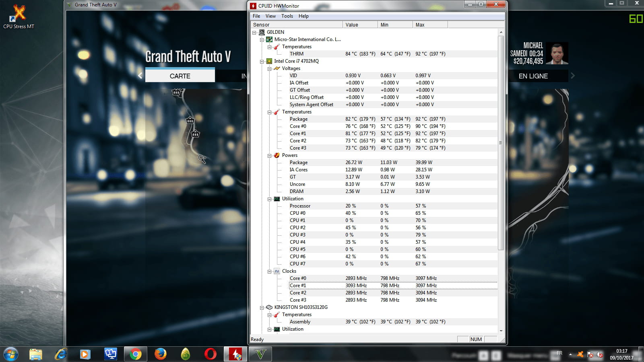
Task: Collapse the G0LDEN root node
Action: [x=254, y=32]
